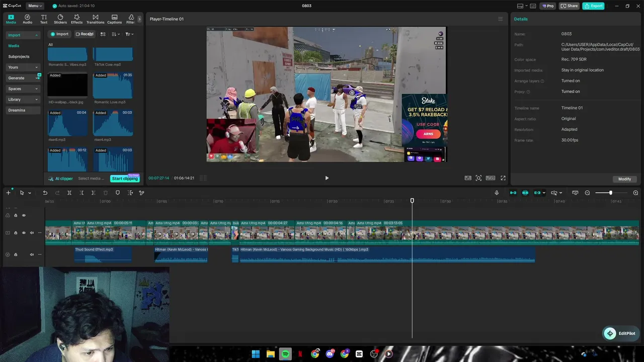The height and width of the screenshot is (362, 644).
Task: Show more tabs with the right chevron
Action: (139, 19)
